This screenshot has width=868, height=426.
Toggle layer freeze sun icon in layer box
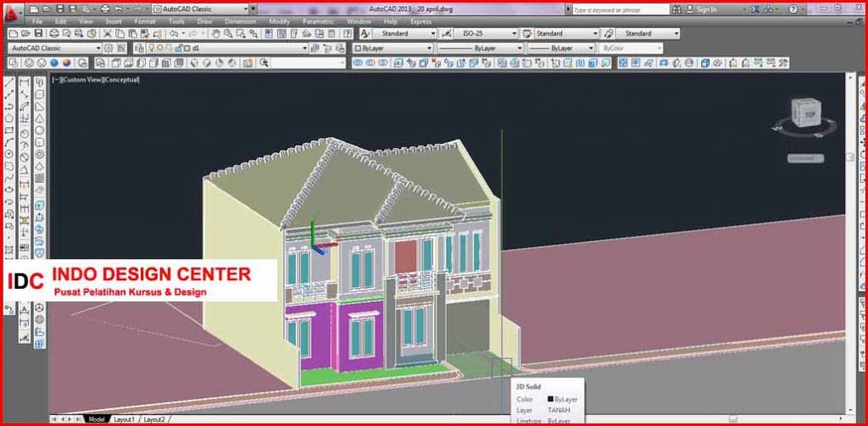(x=160, y=48)
